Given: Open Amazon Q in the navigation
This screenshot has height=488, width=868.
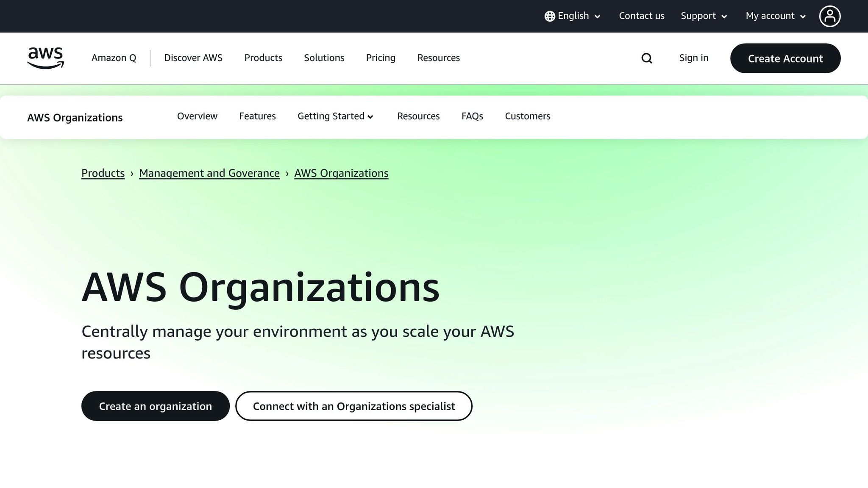Looking at the screenshot, I should coord(114,58).
